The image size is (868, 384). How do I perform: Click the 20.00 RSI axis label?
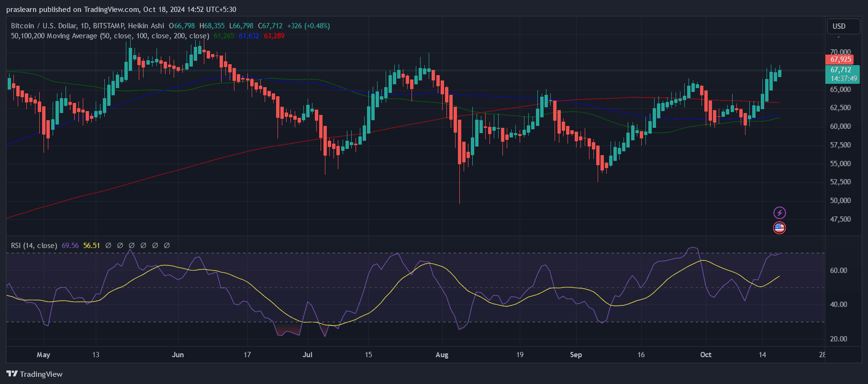pyautogui.click(x=838, y=339)
